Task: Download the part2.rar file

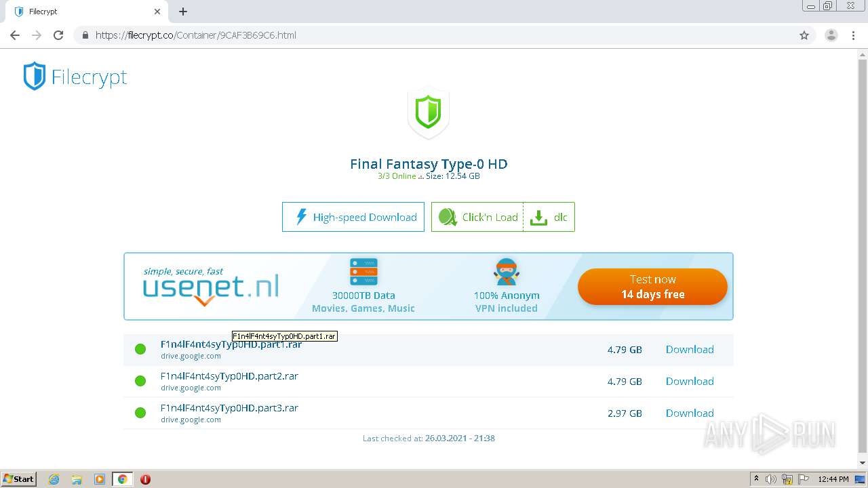Action: click(x=690, y=382)
